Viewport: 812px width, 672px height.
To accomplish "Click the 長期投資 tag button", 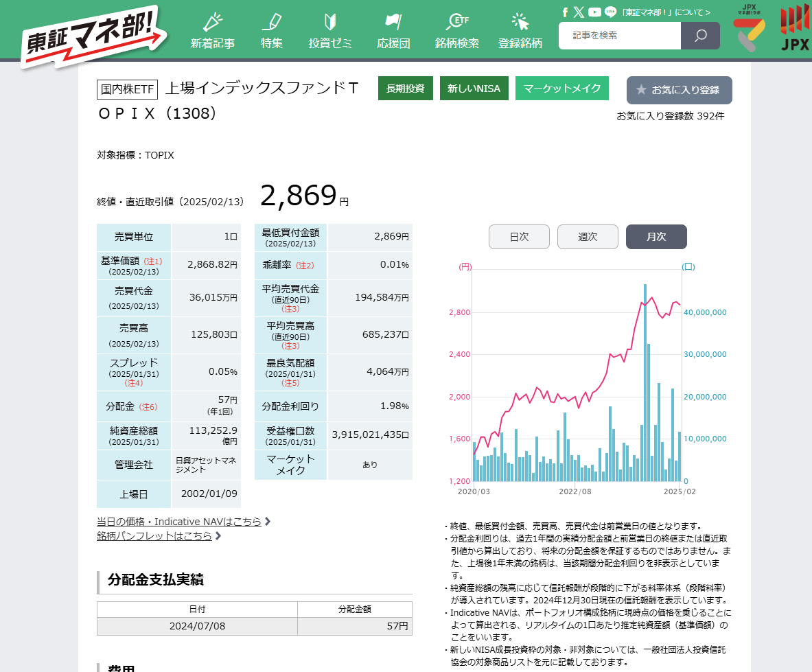I will point(406,88).
